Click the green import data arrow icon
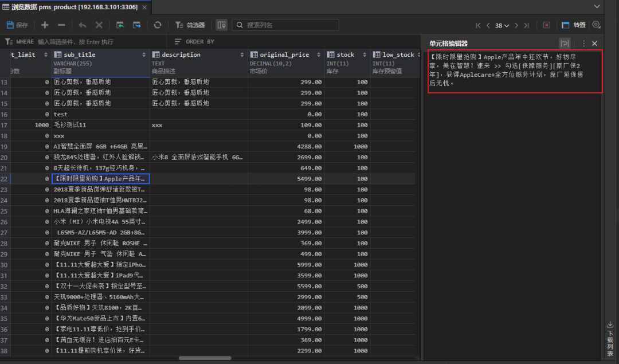This screenshot has width=619, height=364. pos(120,25)
